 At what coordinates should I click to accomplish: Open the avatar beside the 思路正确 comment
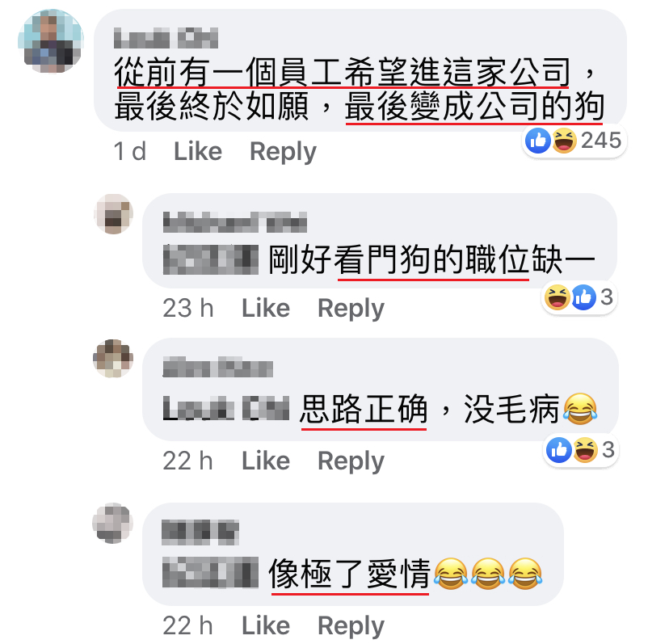tap(113, 359)
